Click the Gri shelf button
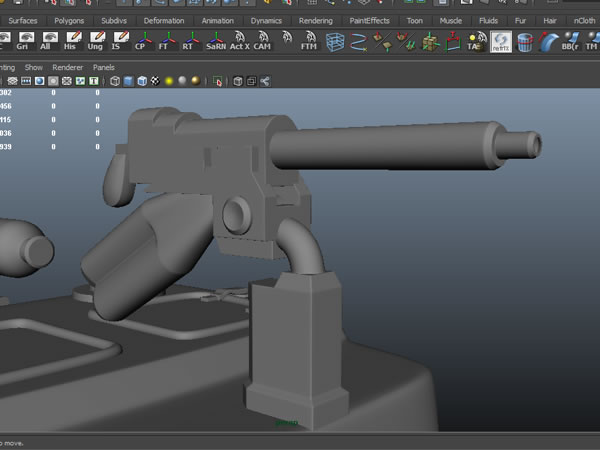Screen dimensions: 600x450 click(x=25, y=41)
